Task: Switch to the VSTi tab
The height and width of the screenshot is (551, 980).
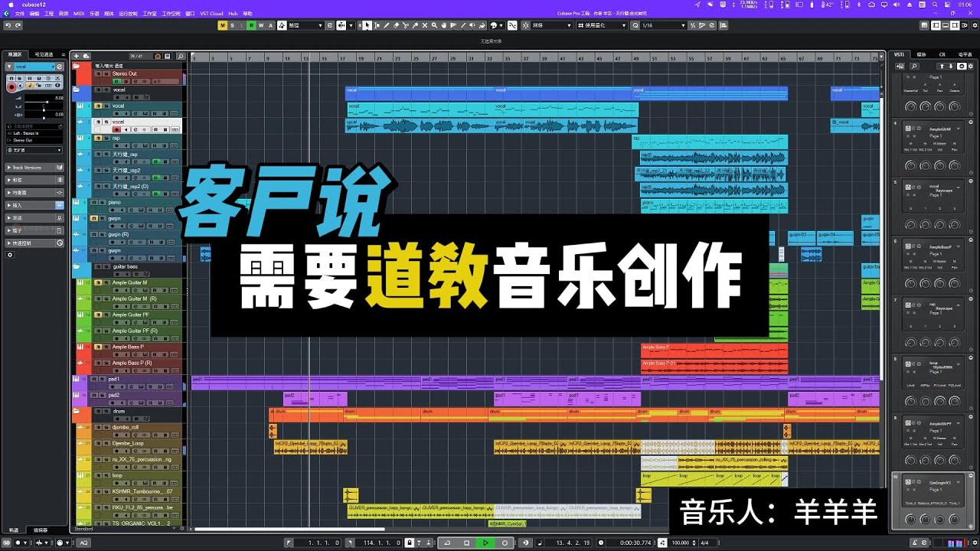Action: point(899,54)
